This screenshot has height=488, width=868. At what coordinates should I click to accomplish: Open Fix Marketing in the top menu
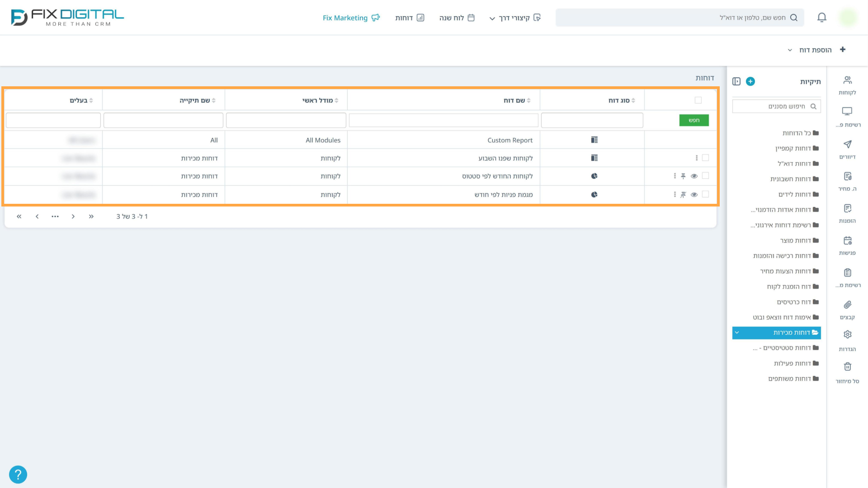351,18
